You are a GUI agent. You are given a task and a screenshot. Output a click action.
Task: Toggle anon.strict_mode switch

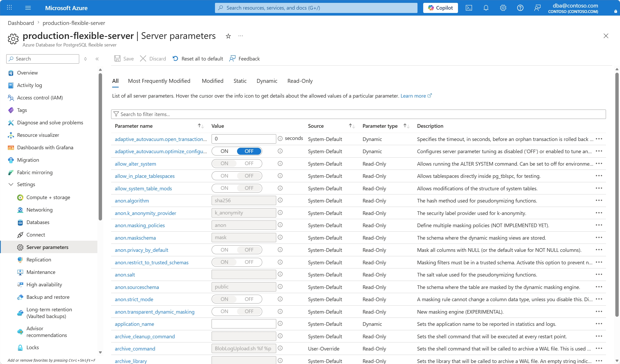(x=237, y=299)
